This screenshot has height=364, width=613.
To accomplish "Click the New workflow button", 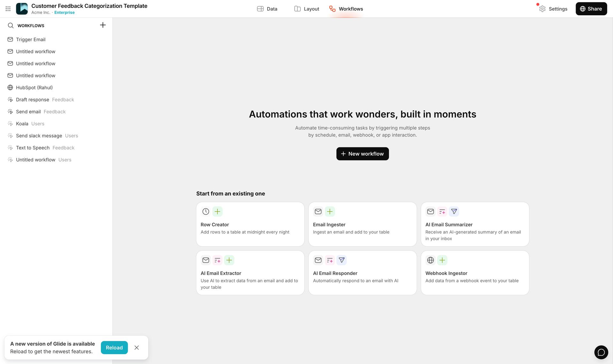I will 362,154.
